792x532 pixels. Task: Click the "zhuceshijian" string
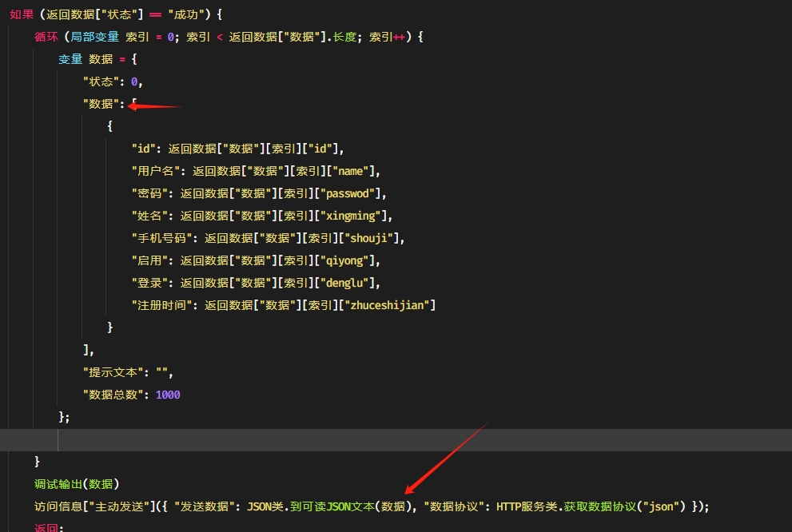(387, 305)
